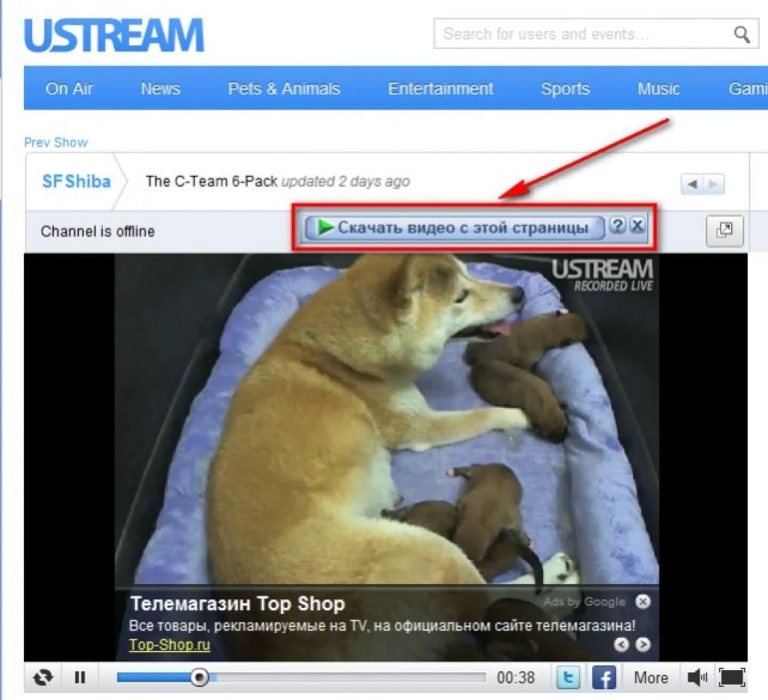The height and width of the screenshot is (700, 768).
Task: Open the Entertainment category
Action: [440, 88]
